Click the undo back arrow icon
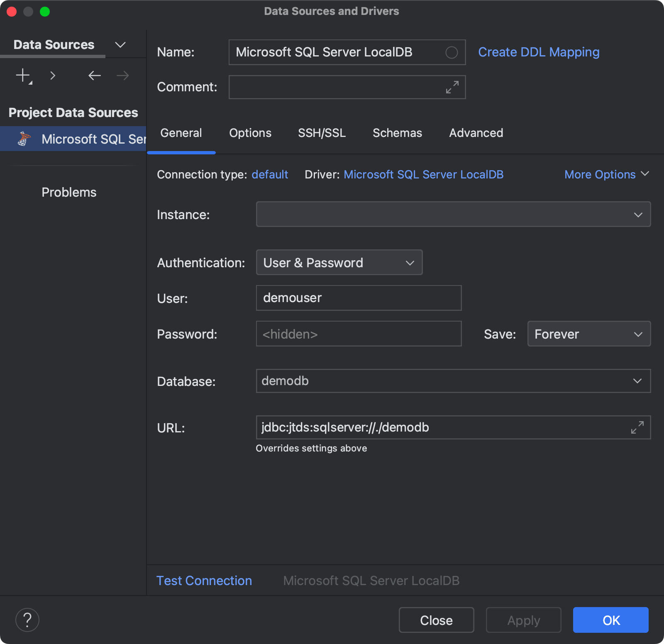The width and height of the screenshot is (664, 644). 94,76
